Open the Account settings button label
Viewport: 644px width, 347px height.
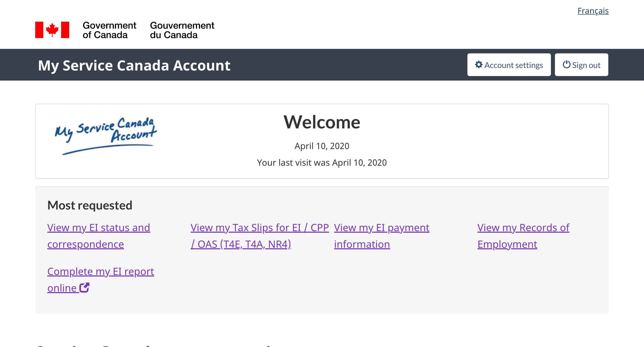513,65
